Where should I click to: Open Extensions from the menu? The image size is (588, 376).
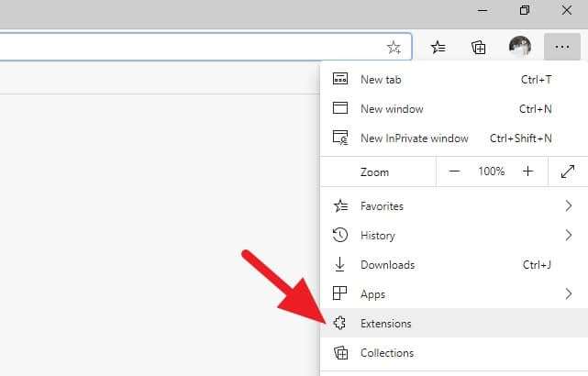(x=454, y=323)
